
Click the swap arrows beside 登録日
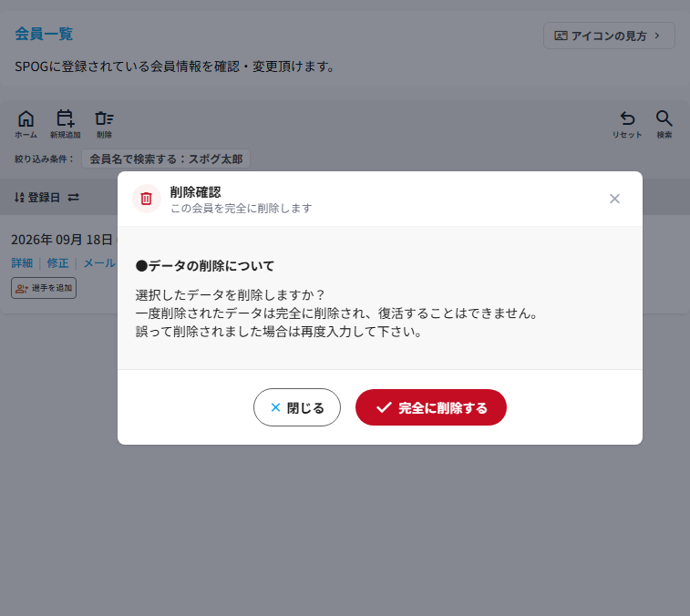tap(74, 197)
